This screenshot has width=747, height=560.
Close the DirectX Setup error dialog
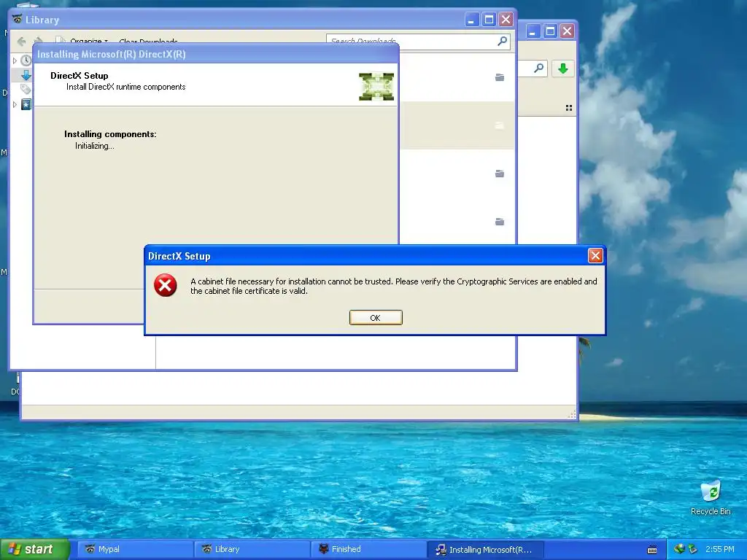point(595,256)
